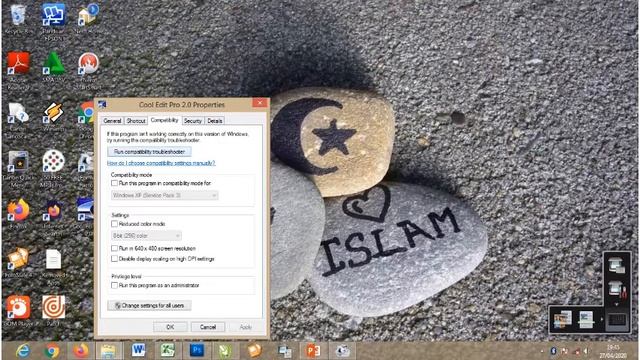Click the OK button in Properties dialog

(170, 327)
